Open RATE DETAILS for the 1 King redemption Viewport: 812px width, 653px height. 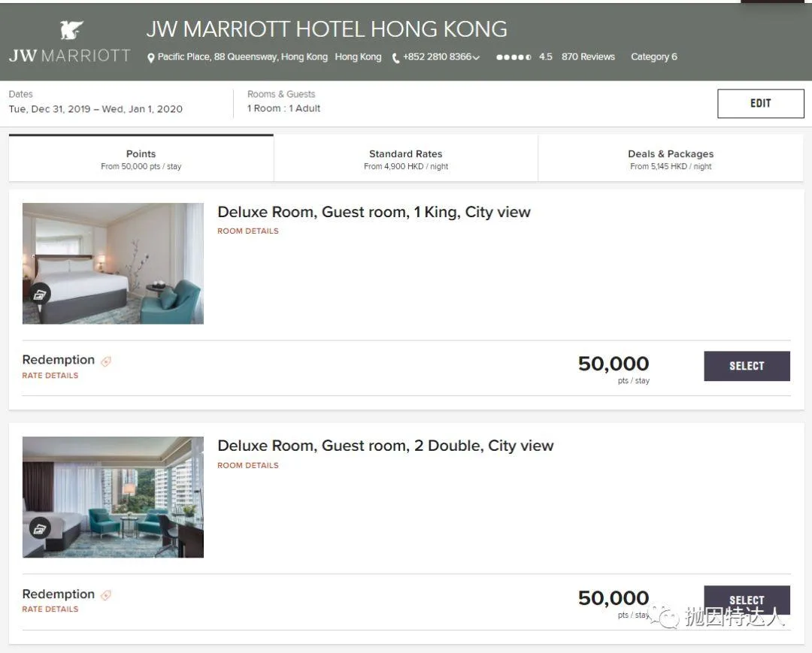50,375
